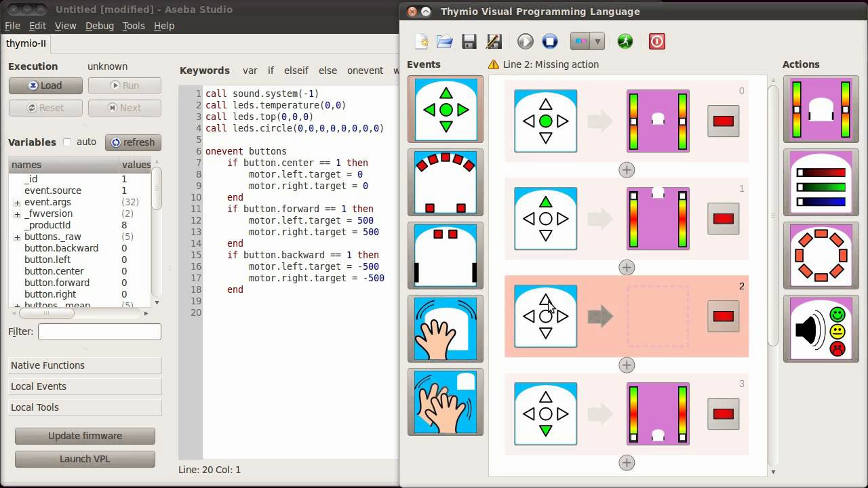Viewport: 868px width, 488px height.
Task: Click the Filter input field
Action: pyautogui.click(x=100, y=331)
